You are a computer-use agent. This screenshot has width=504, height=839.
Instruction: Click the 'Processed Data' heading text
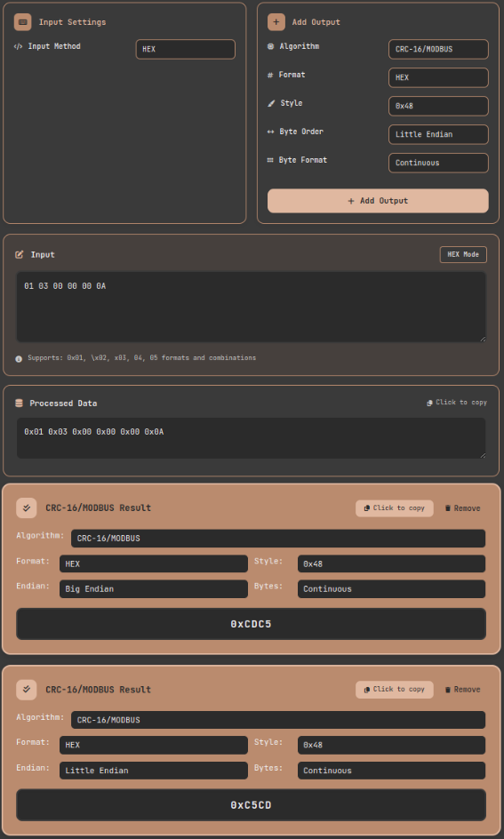click(x=63, y=404)
